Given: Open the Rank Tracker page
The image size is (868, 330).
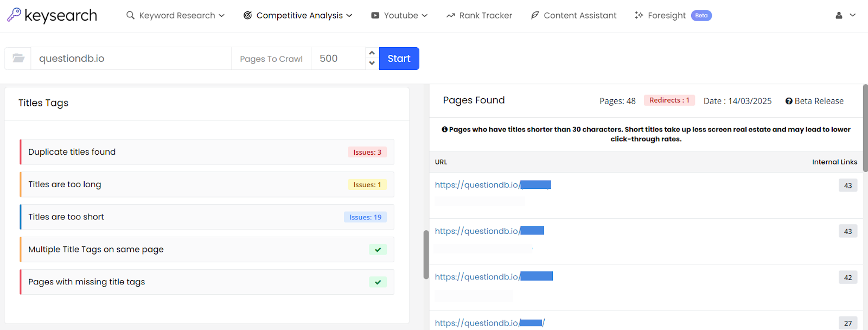Looking at the screenshot, I should click(x=479, y=15).
